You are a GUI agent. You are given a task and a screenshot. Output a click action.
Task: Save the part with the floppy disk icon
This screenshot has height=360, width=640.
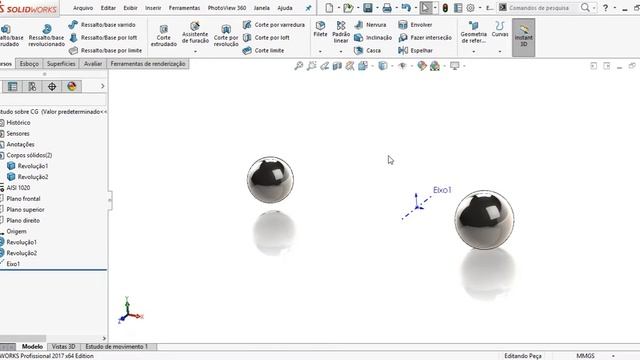coord(368,8)
